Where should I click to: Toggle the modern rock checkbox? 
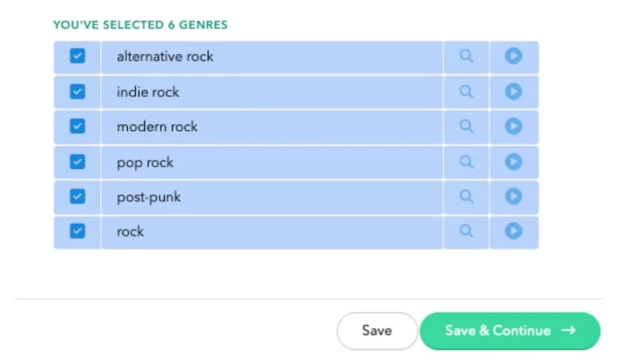coord(77,127)
